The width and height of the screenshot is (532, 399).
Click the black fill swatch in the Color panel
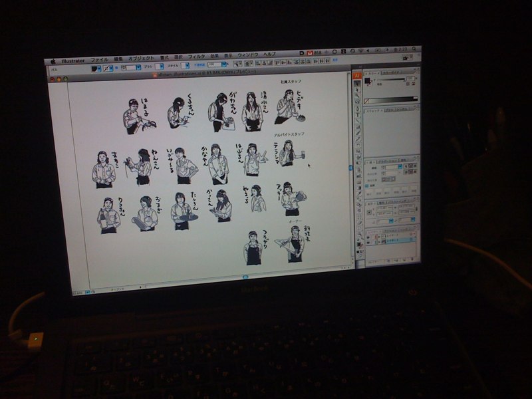pyautogui.click(x=368, y=82)
